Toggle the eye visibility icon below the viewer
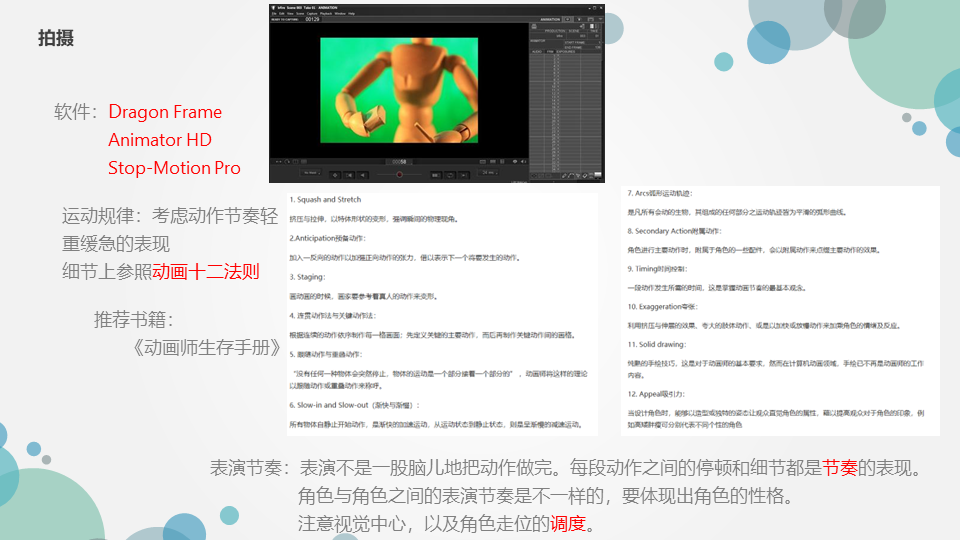 515,162
